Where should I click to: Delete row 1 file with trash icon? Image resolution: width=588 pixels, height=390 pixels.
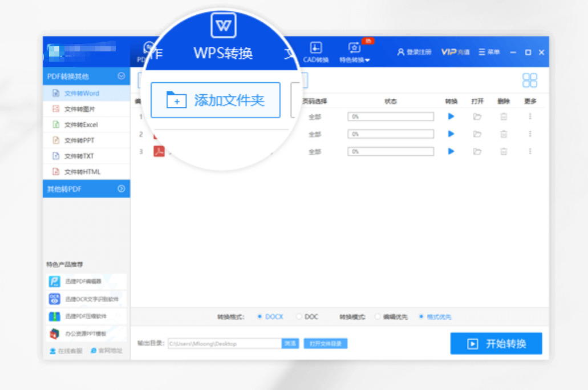504,116
